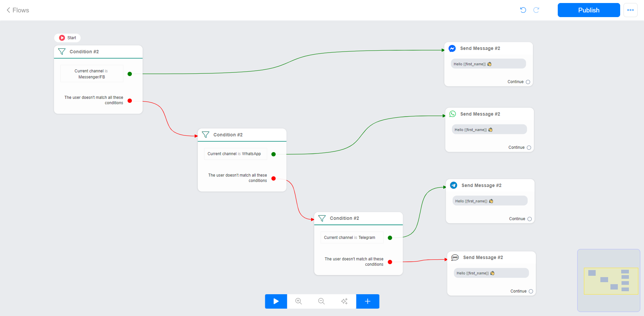Screen dimensions: 644x316
Task: Click the WhatsApp icon on Send Message #2
Action: (453, 114)
